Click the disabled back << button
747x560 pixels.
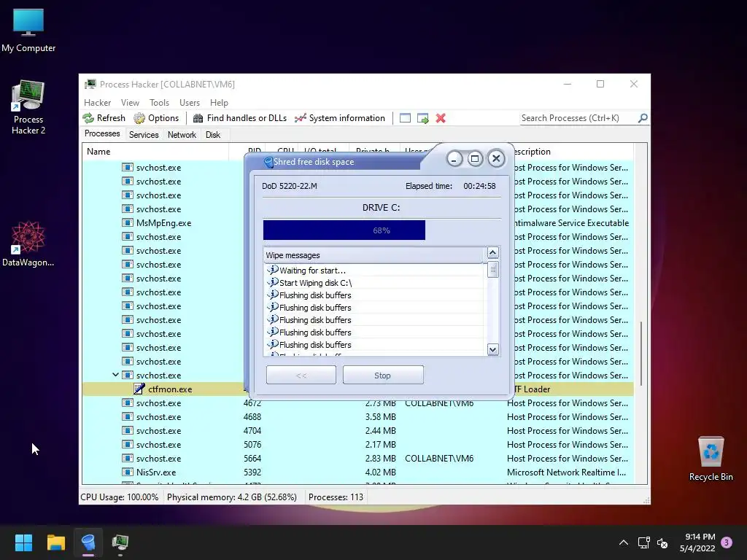pos(301,376)
